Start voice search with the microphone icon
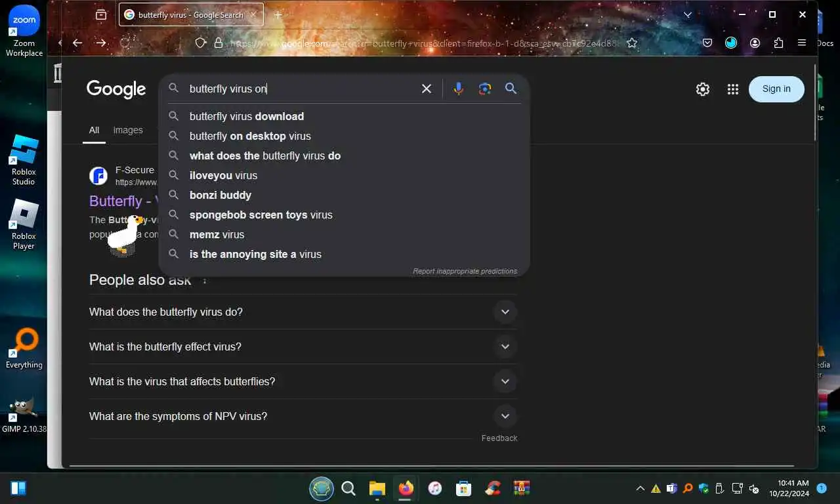This screenshot has height=504, width=840. (459, 89)
